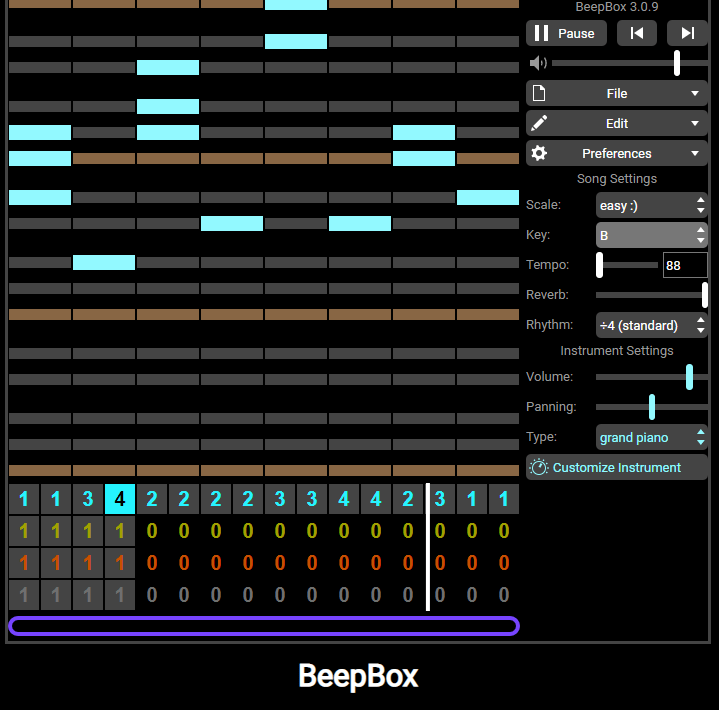Click the Tempo slider handle

[600, 265]
